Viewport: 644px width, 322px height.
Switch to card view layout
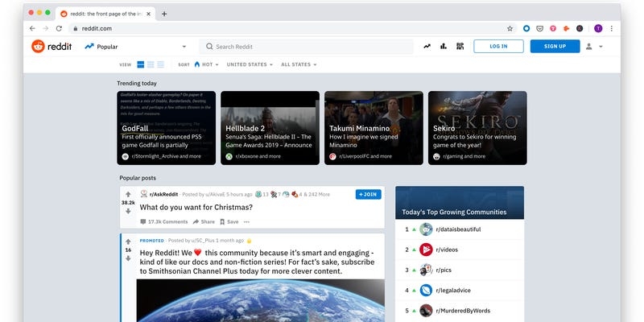140,64
